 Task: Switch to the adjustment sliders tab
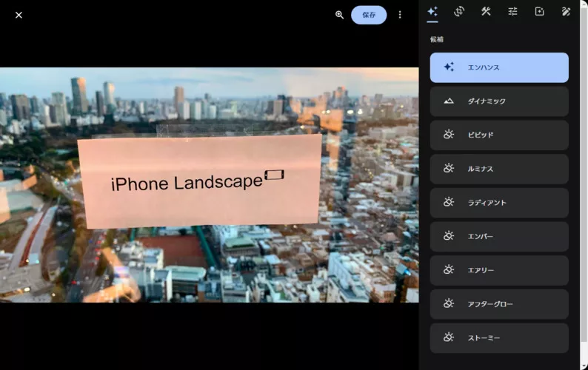(x=512, y=11)
